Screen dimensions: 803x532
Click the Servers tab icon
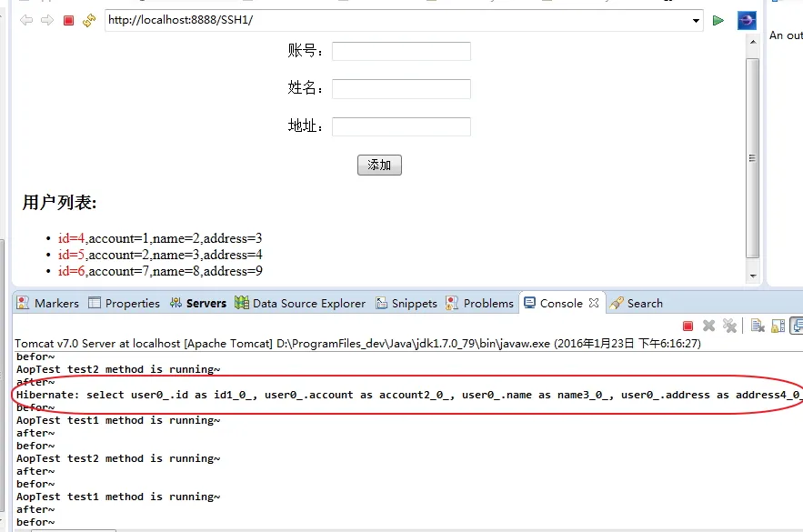176,303
